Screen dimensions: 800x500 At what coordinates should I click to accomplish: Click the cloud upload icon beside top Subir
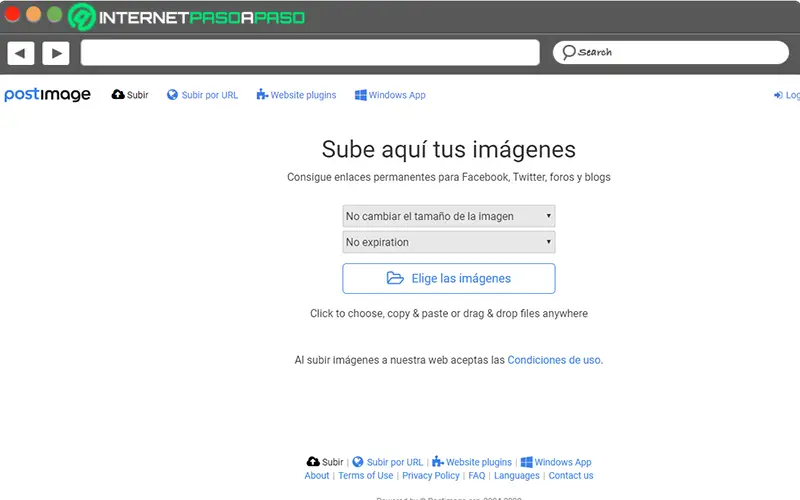point(118,94)
